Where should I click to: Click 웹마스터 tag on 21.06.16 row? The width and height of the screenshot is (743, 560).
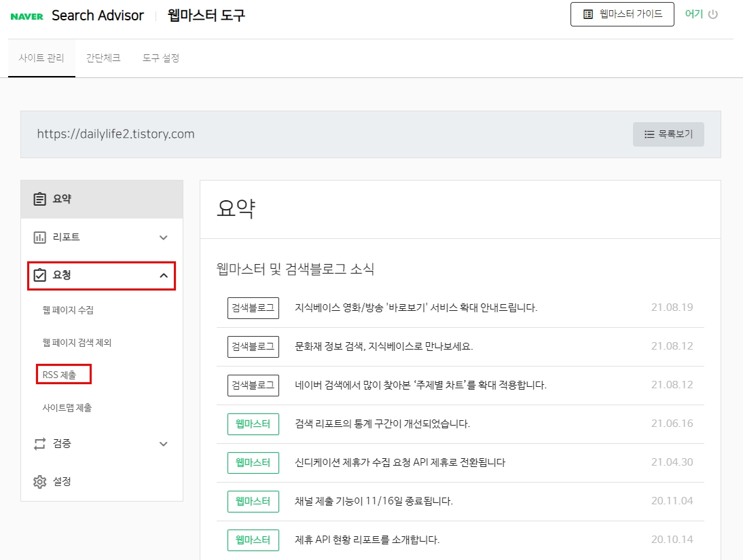coord(253,424)
